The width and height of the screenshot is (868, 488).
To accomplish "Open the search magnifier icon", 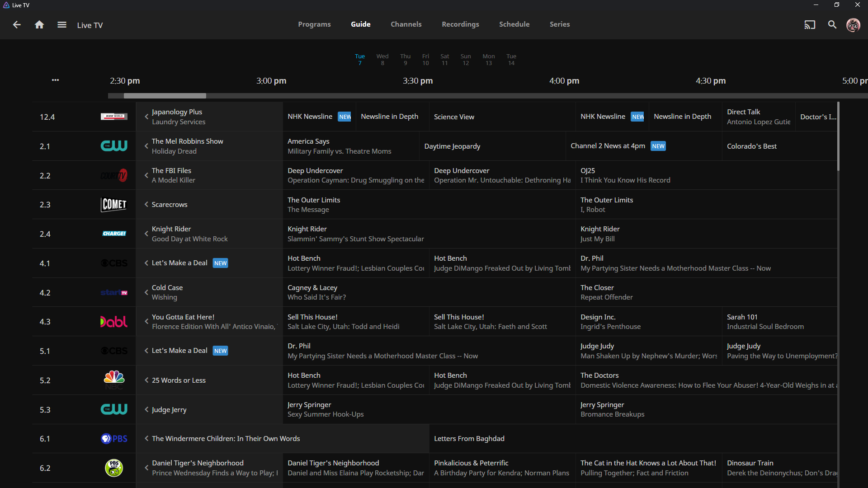I will tap(832, 25).
